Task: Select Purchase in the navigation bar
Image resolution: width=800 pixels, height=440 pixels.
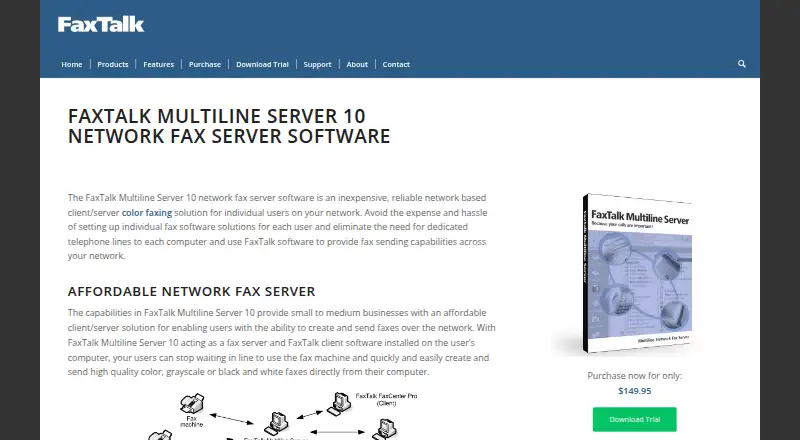Action: click(x=205, y=64)
